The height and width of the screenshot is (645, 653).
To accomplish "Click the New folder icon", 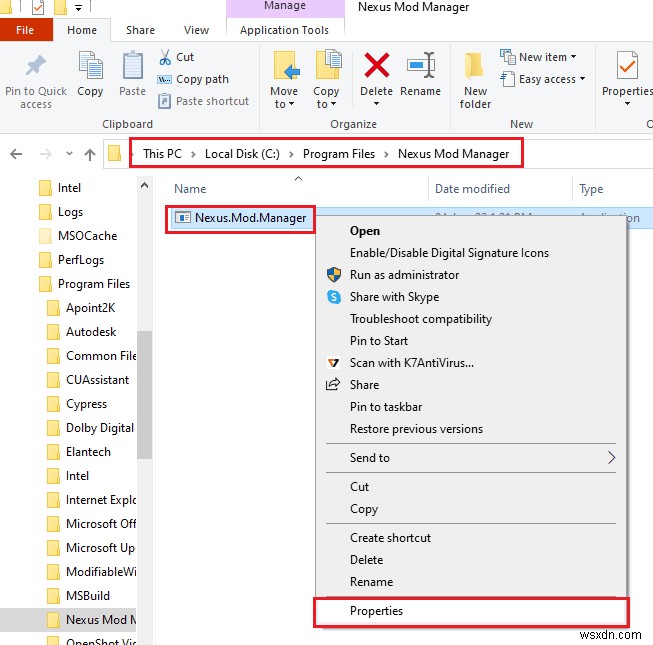I will tap(474, 66).
